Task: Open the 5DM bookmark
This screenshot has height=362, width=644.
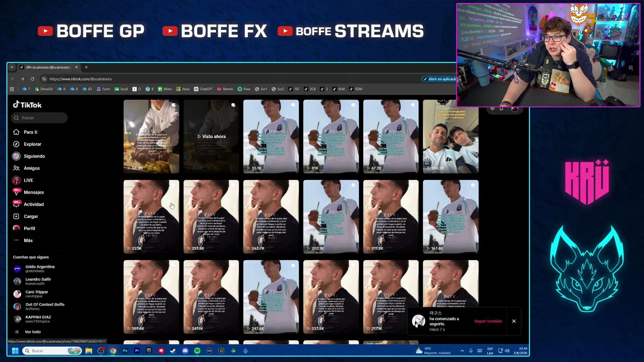Action: (356, 89)
